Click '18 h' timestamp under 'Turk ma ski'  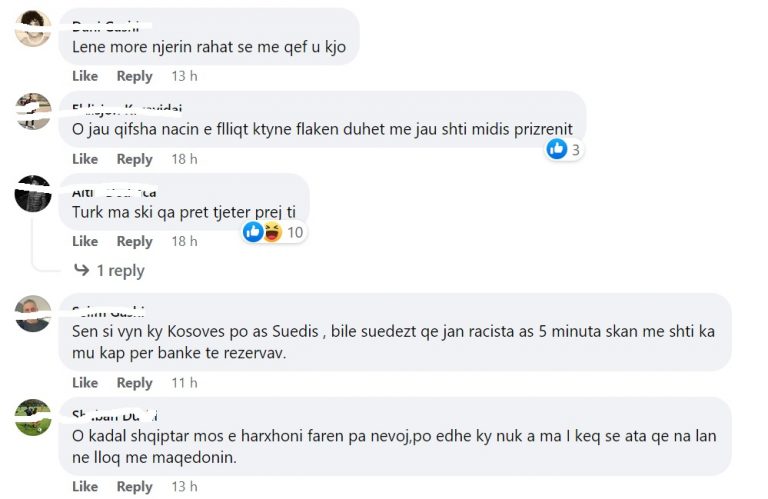point(184,241)
